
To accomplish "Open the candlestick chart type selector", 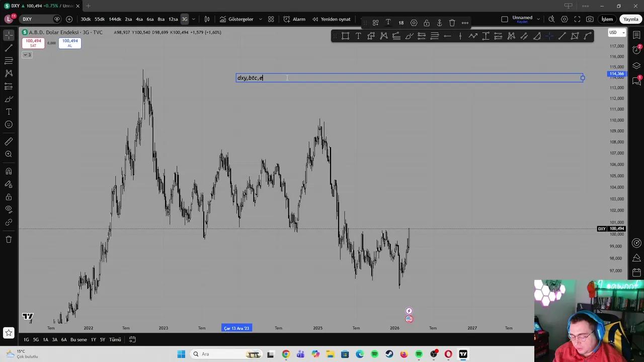I will pyautogui.click(x=207, y=19).
